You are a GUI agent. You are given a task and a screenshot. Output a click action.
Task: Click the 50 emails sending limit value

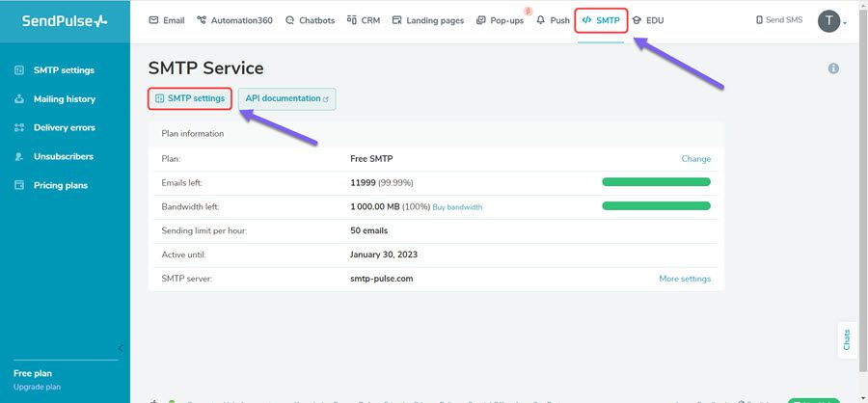(368, 230)
